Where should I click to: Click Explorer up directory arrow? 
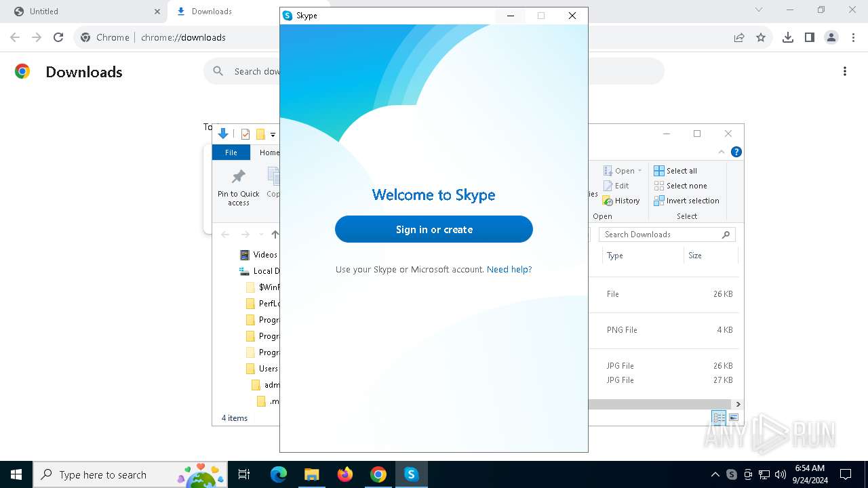pos(275,235)
